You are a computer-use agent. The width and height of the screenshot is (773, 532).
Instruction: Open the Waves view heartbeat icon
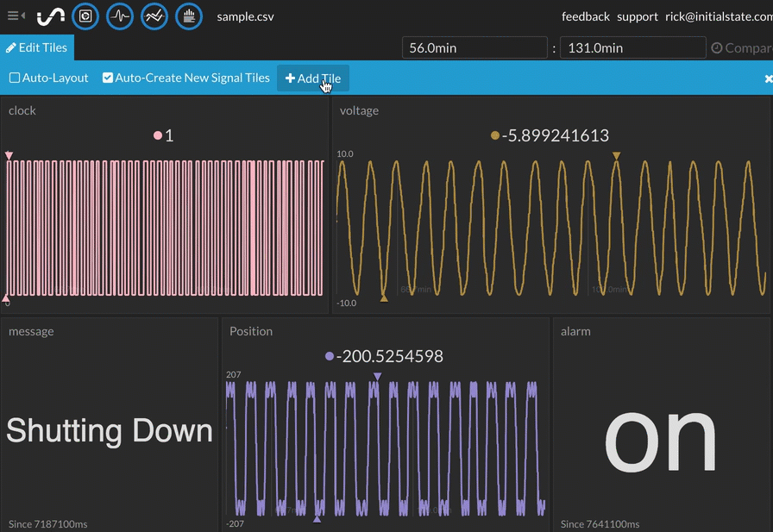point(120,16)
